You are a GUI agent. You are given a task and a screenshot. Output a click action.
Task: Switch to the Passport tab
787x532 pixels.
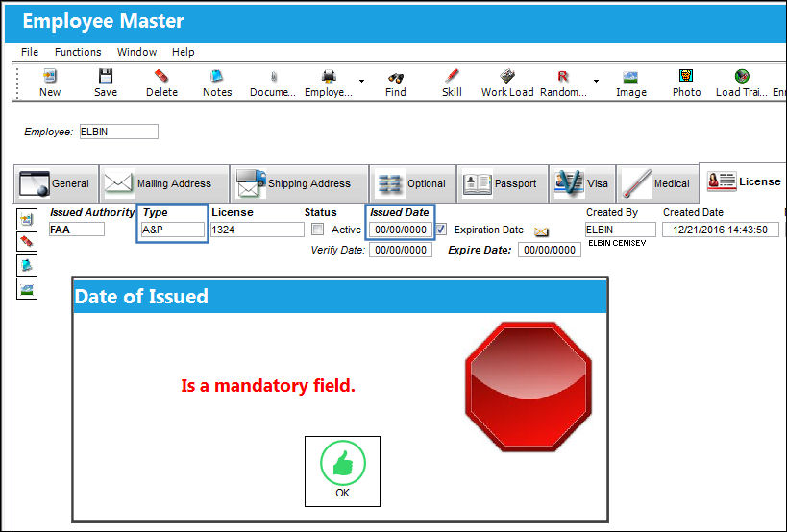[503, 183]
